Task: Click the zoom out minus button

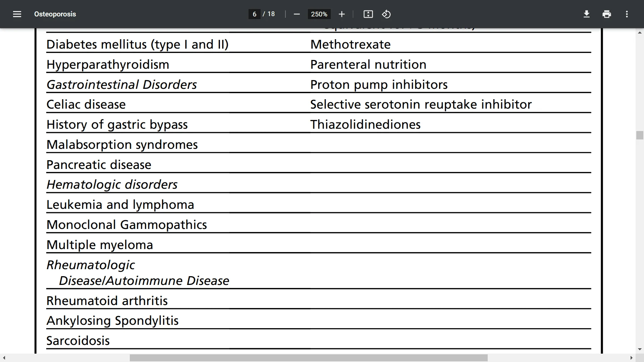Action: (297, 14)
